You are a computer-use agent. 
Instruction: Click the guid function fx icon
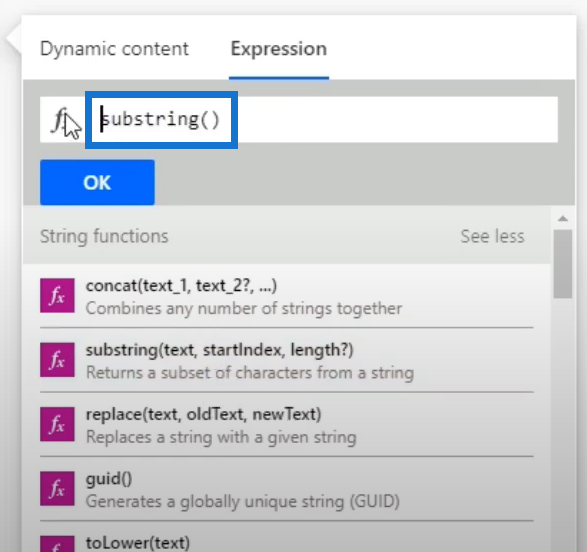[57, 489]
